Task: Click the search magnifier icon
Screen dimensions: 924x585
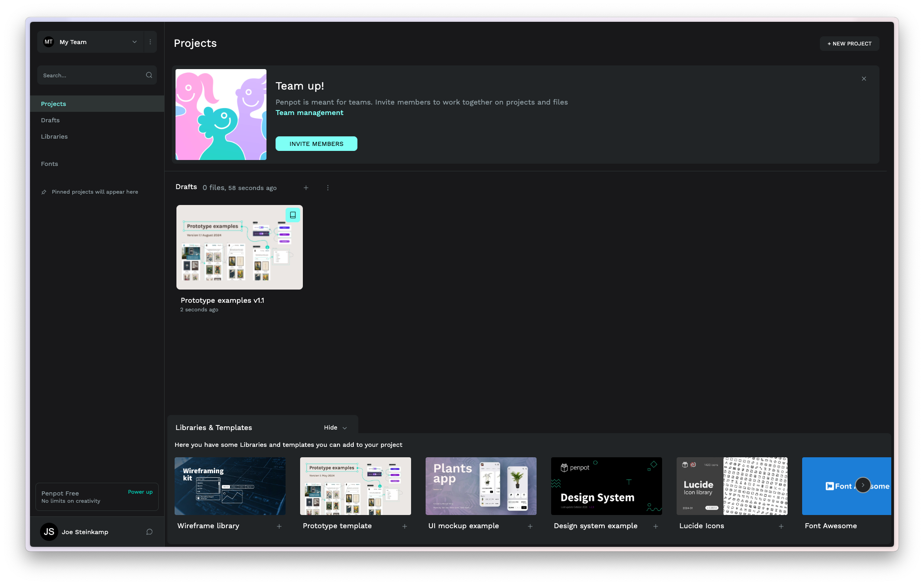Action: tap(149, 75)
